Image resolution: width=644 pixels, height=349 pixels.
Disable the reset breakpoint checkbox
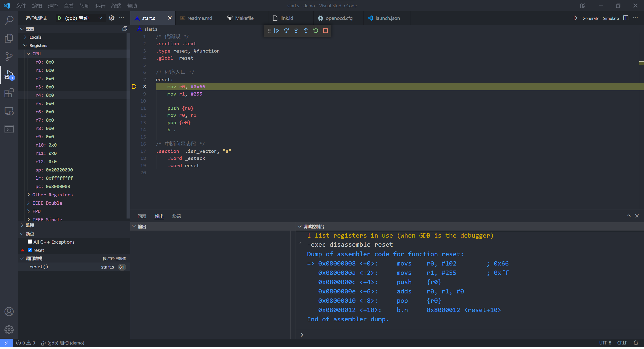click(30, 250)
